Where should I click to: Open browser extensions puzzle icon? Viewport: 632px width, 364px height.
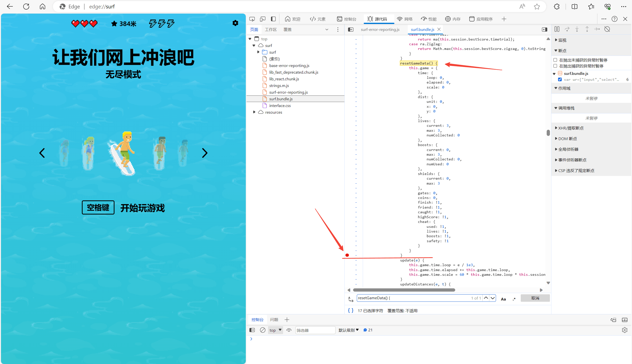557,6
